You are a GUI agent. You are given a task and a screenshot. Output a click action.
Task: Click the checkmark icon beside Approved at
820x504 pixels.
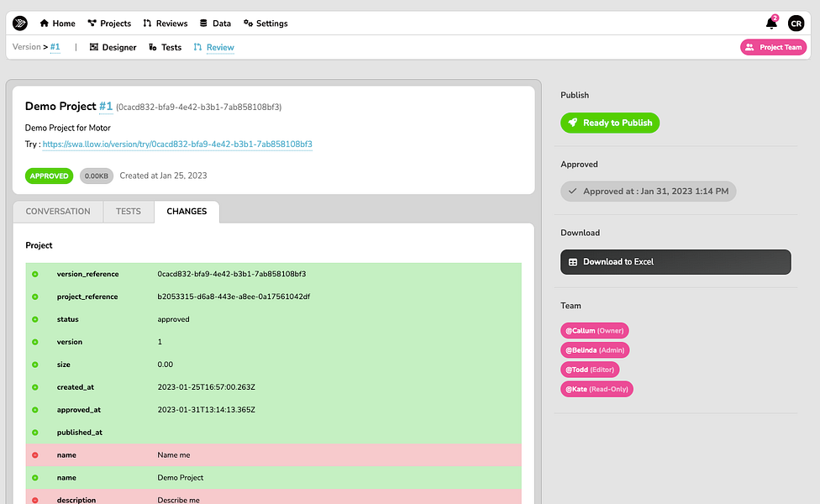tap(573, 192)
